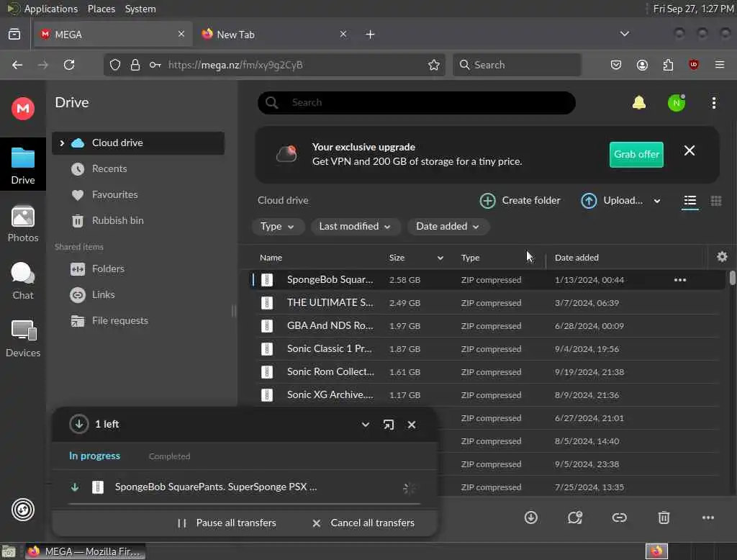Open the Devices section

point(22,338)
